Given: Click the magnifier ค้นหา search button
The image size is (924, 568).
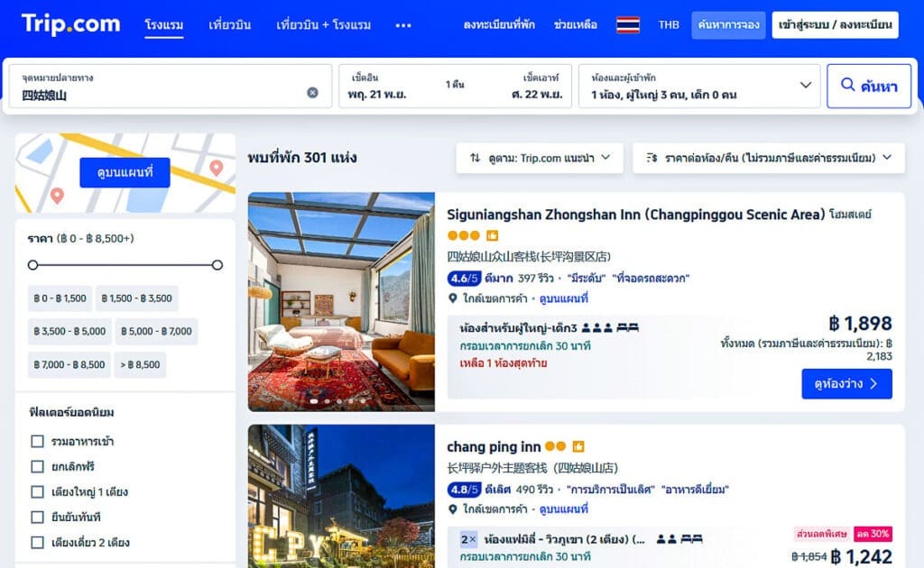Looking at the screenshot, I should [x=869, y=86].
